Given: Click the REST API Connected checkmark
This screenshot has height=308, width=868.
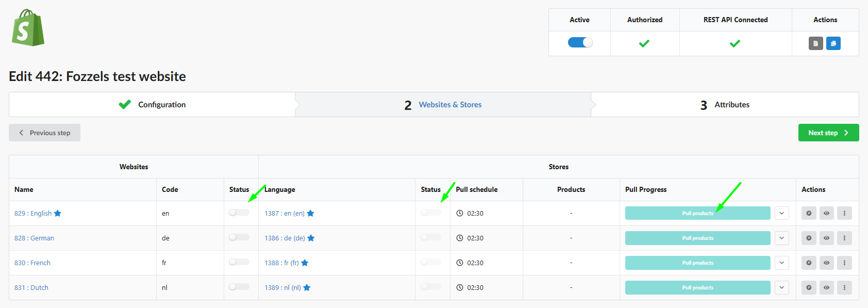Looking at the screenshot, I should pyautogui.click(x=735, y=43).
